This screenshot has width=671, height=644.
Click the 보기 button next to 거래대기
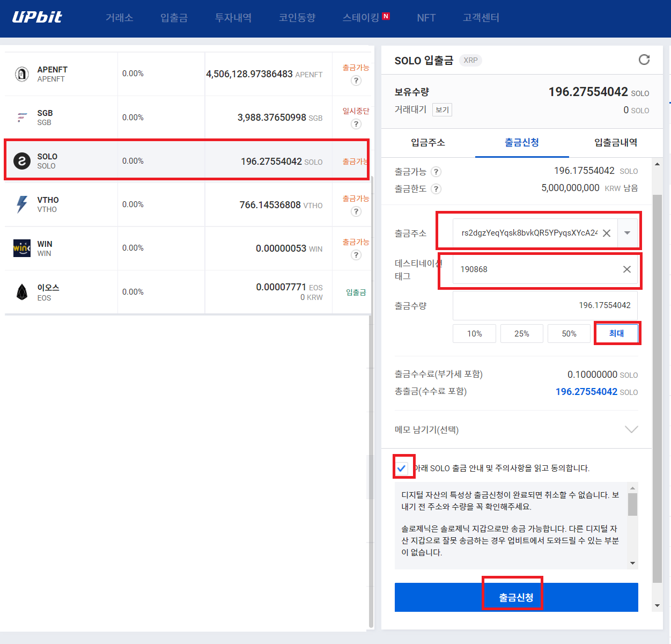point(443,110)
